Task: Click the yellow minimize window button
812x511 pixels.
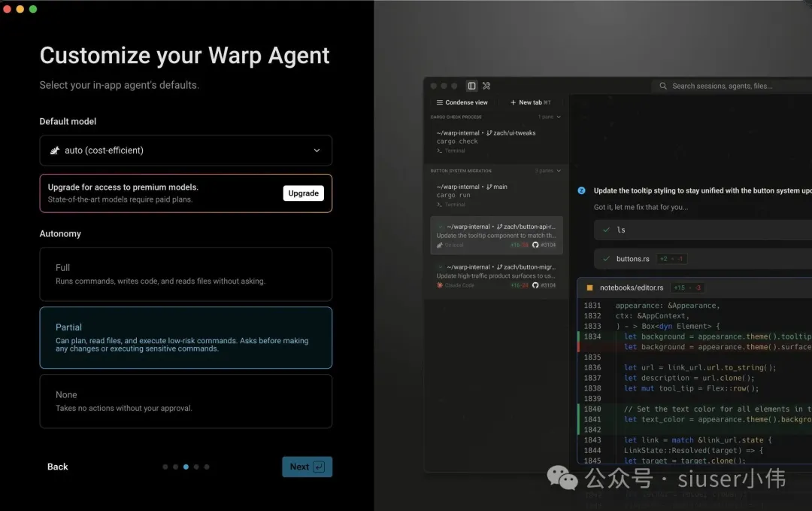Action: point(20,9)
